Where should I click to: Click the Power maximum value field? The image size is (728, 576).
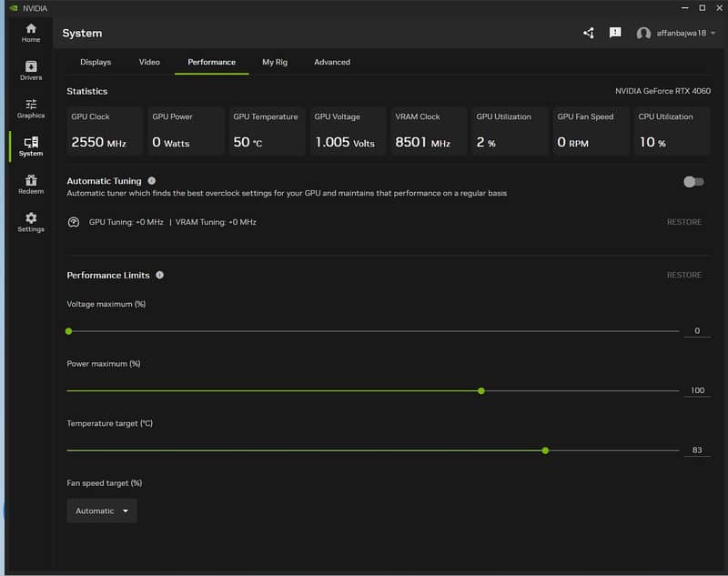pyautogui.click(x=697, y=390)
